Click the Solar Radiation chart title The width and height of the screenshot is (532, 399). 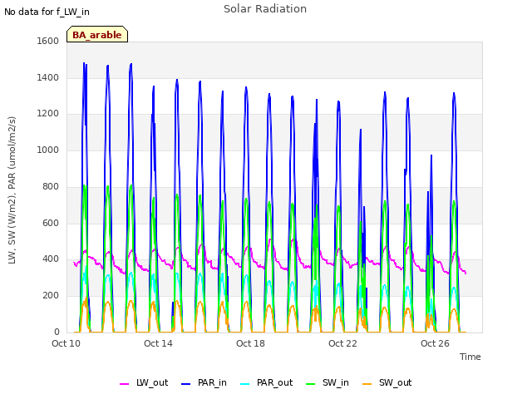pos(265,9)
